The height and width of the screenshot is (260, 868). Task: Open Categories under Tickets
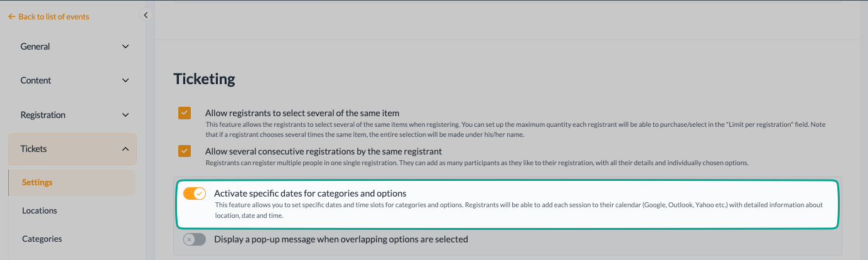coord(72,239)
